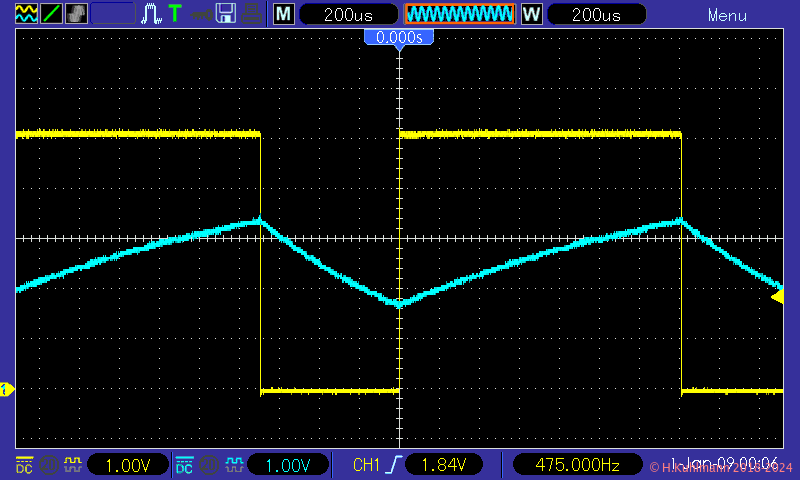Click the 0.000s horizontal trigger position marker
This screenshot has width=800, height=480.
(x=399, y=38)
